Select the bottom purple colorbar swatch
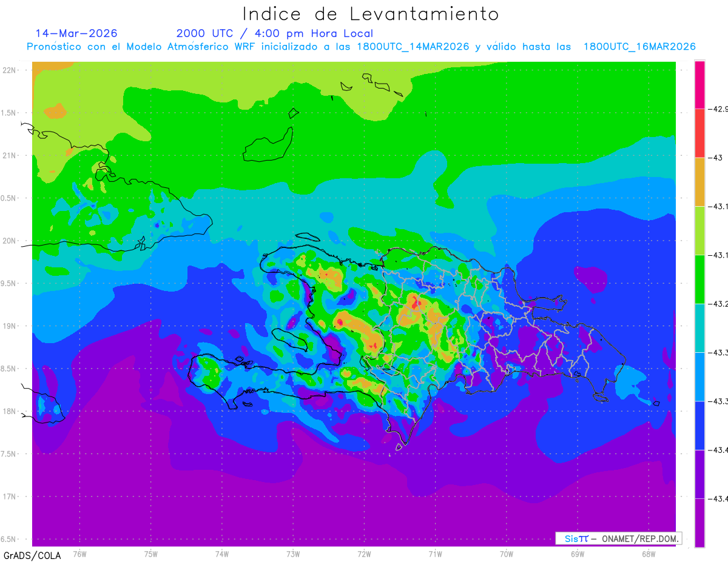The height and width of the screenshot is (562, 728). 699,523
